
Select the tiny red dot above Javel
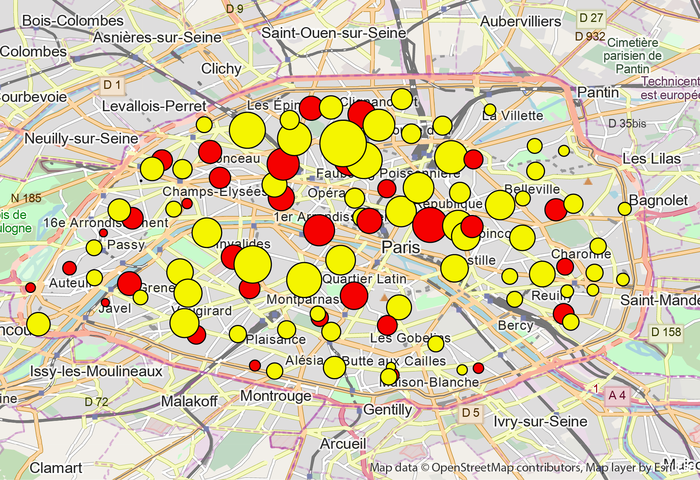pos(105,302)
